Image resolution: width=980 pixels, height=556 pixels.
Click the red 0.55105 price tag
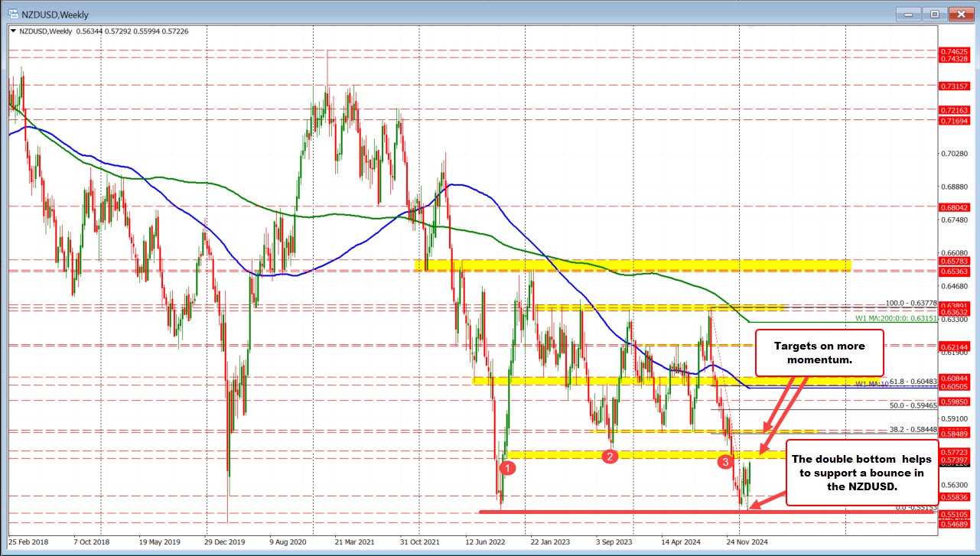pyautogui.click(x=955, y=513)
